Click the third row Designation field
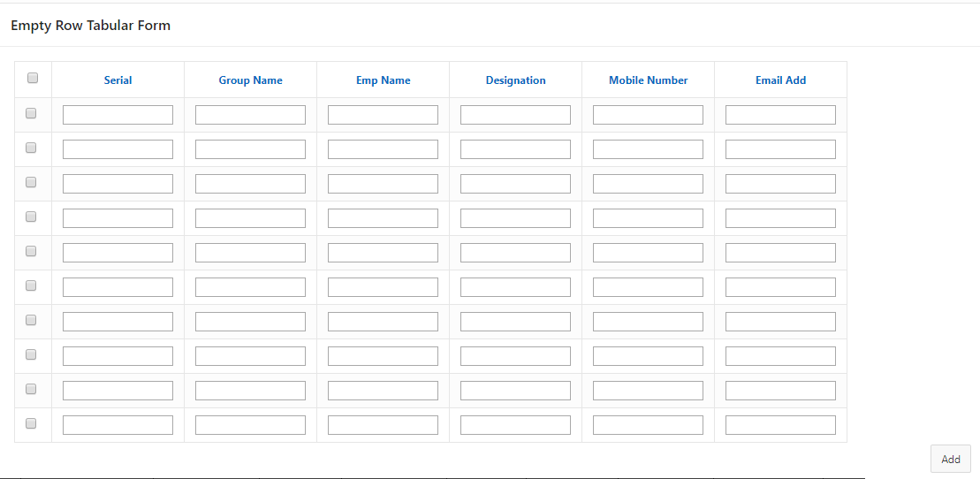Image resolution: width=980 pixels, height=479 pixels. pyautogui.click(x=515, y=184)
